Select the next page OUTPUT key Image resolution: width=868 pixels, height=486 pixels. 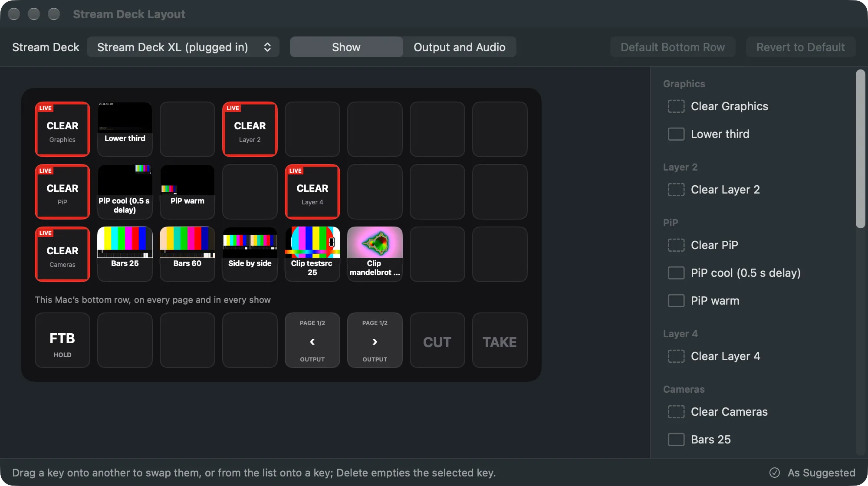pyautogui.click(x=375, y=340)
